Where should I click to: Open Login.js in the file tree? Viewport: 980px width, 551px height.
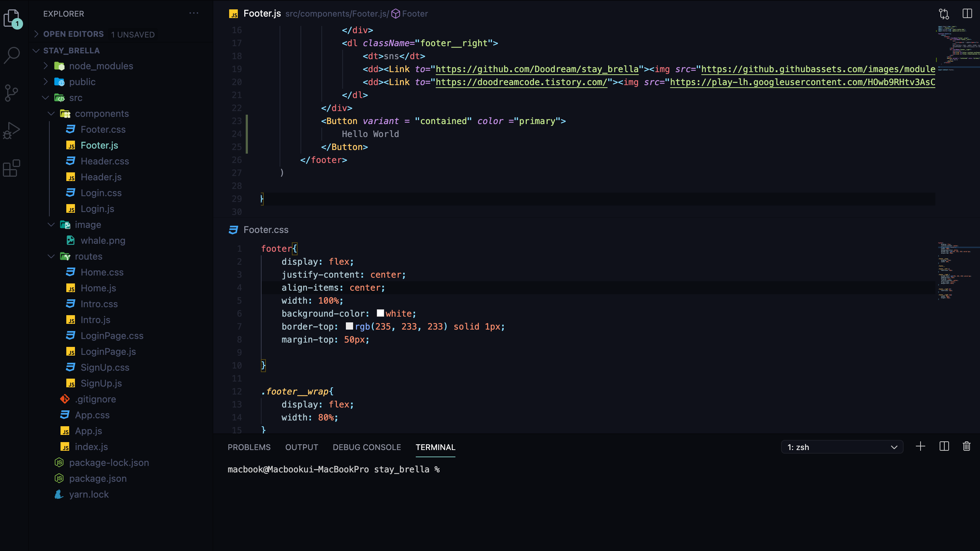coord(97,209)
